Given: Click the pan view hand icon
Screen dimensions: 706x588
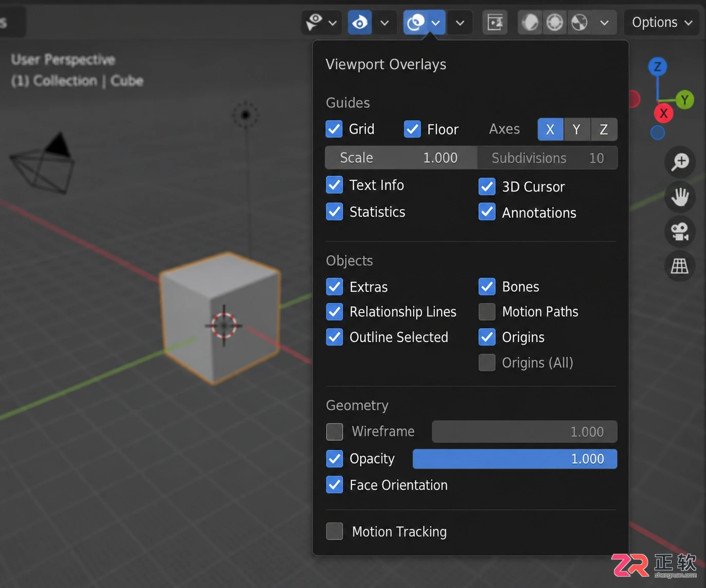Looking at the screenshot, I should coord(680,197).
